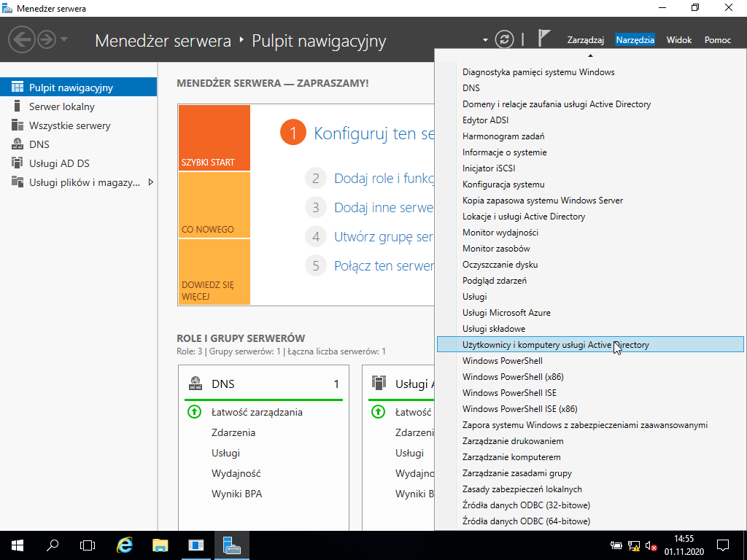Viewport: 747px width, 560px height.
Task: Launch Monitor zasobów from menu
Action: click(x=590, y=249)
